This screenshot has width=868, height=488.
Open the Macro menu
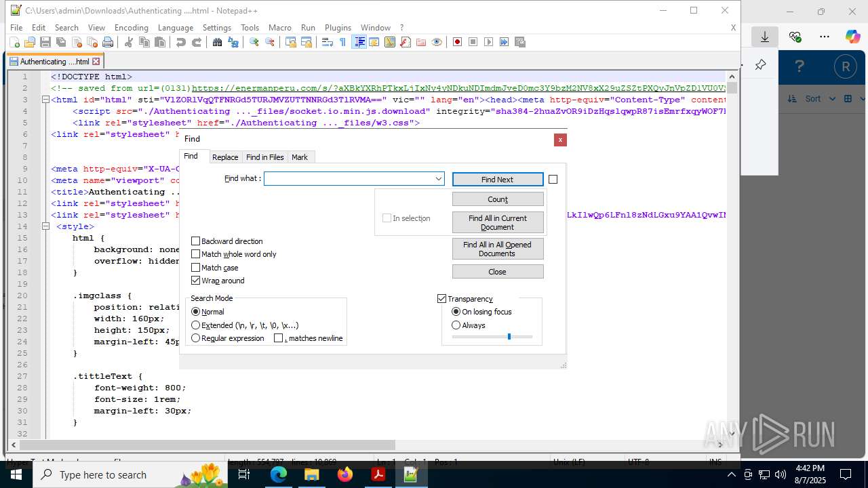279,28
